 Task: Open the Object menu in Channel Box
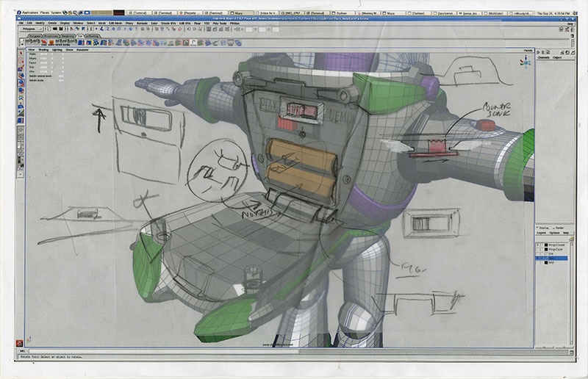pos(557,57)
